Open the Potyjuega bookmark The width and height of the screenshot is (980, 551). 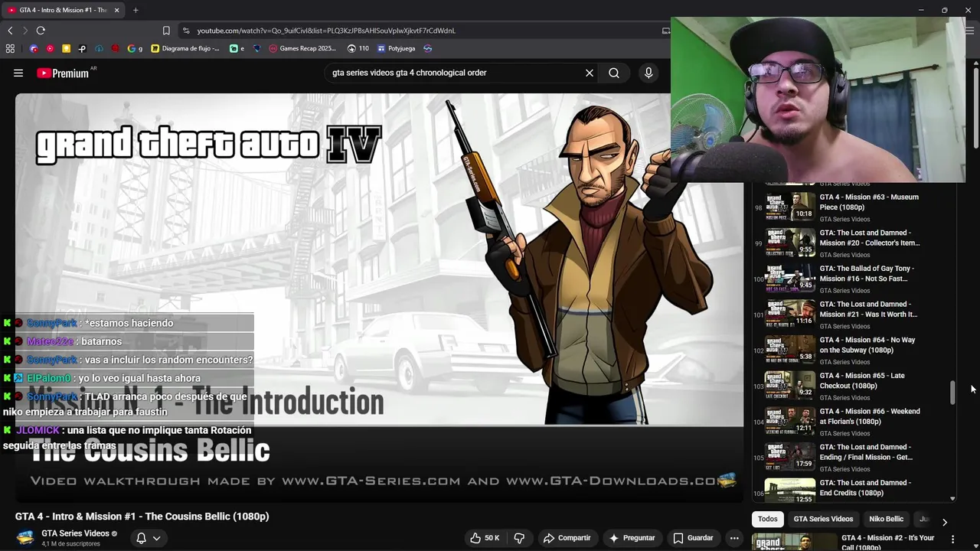(x=396, y=48)
